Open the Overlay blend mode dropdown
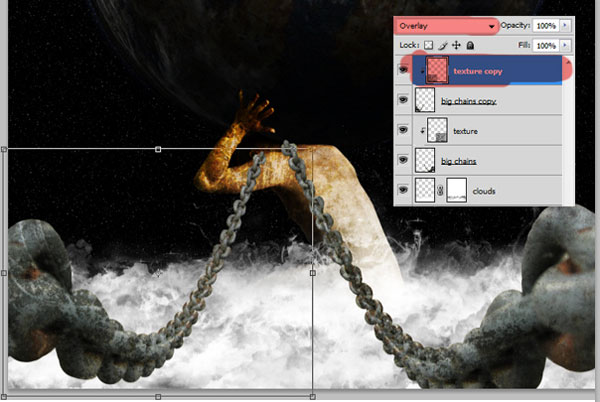The width and height of the screenshot is (600, 402). (446, 26)
